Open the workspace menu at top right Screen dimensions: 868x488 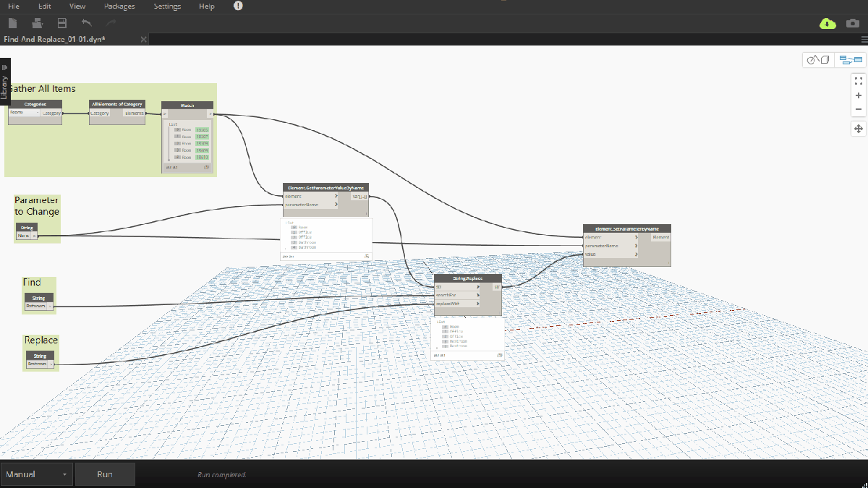point(864,39)
